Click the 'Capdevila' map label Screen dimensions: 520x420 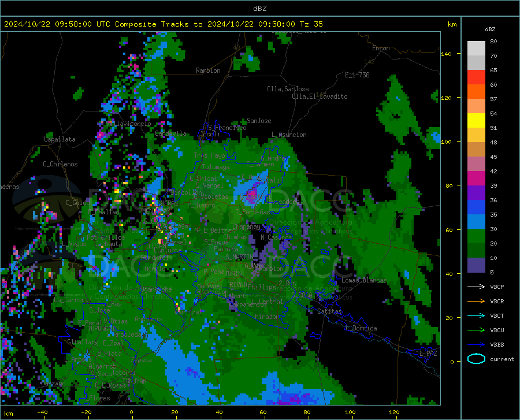[x=170, y=133]
